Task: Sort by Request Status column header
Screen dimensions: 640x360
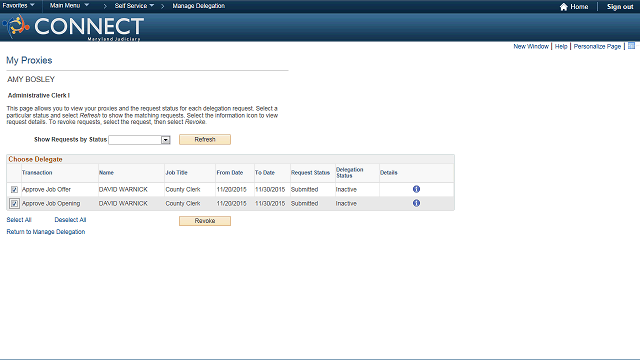Action: 310,173
